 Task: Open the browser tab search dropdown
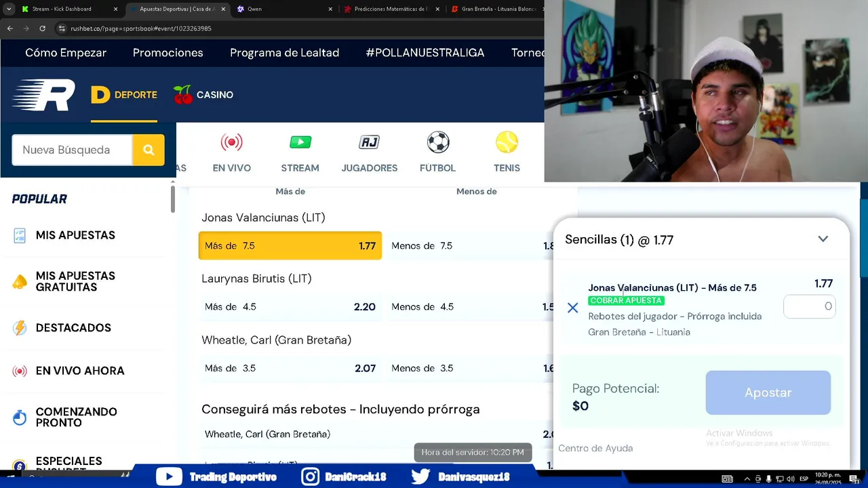(x=9, y=9)
